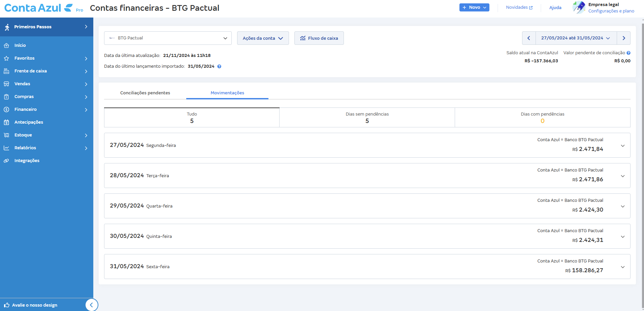Click the Fluxo de caixa button
This screenshot has width=644, height=311.
point(319,38)
